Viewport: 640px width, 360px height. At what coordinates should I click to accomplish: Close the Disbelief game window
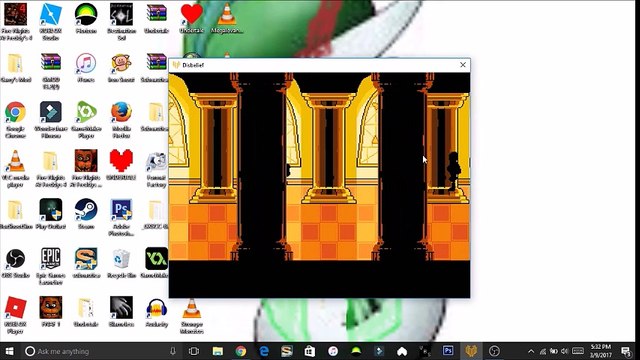463,65
